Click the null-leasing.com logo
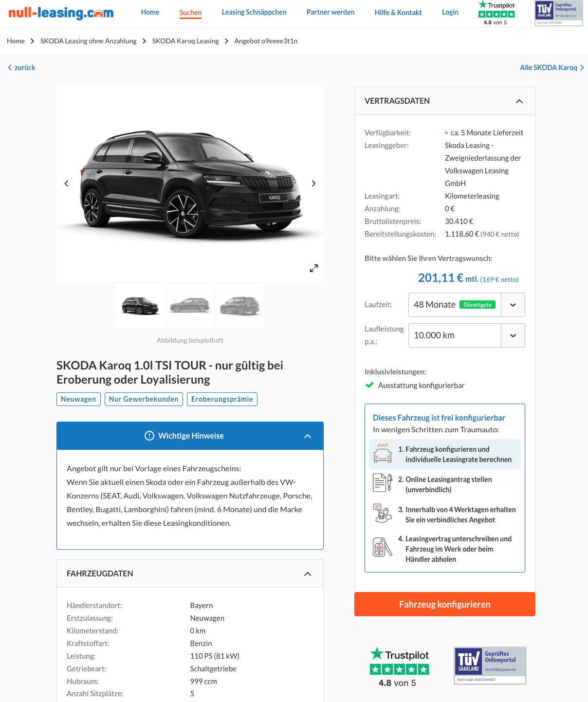This screenshot has height=702, width=588. point(61,13)
